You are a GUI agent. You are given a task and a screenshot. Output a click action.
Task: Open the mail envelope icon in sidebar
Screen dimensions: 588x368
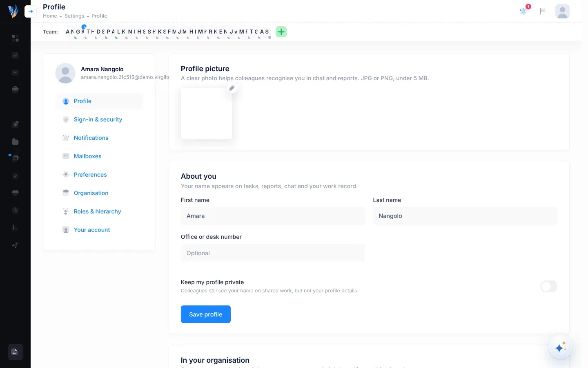click(15, 72)
